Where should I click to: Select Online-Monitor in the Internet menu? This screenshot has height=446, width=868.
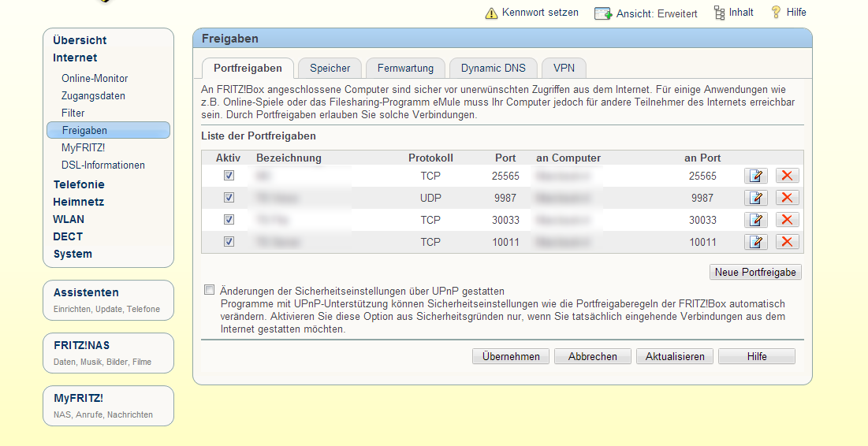click(x=95, y=79)
